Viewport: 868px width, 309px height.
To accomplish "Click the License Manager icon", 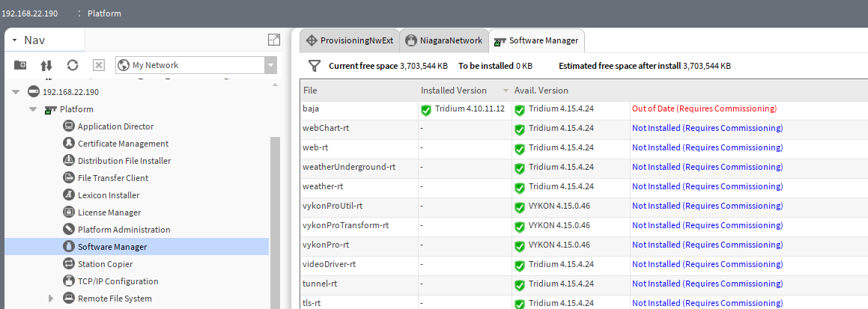I will [x=69, y=212].
